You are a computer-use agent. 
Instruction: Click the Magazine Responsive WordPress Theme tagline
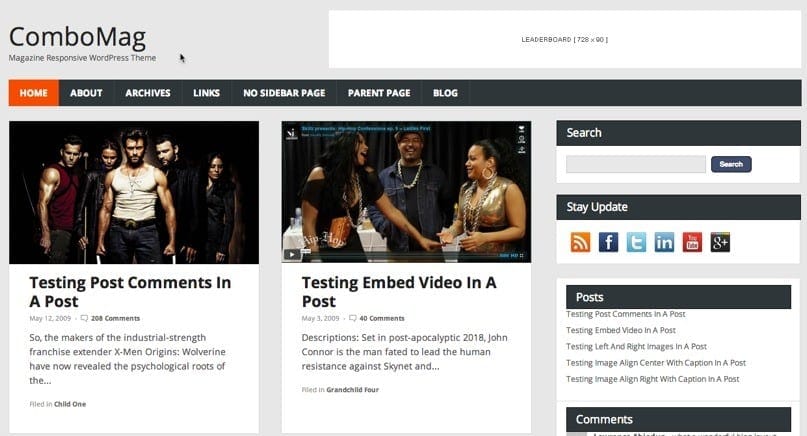82,58
